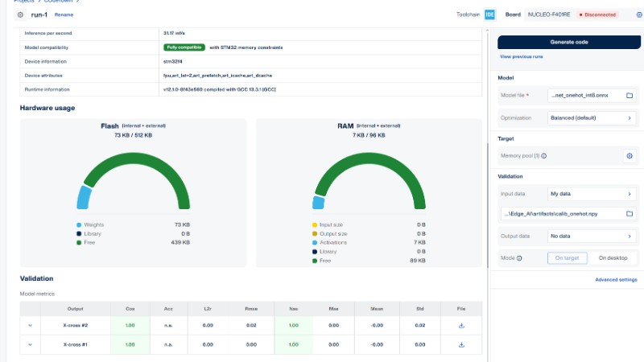The image size is (644, 362).
Task: Click the Inference per second value
Action: 174,33
